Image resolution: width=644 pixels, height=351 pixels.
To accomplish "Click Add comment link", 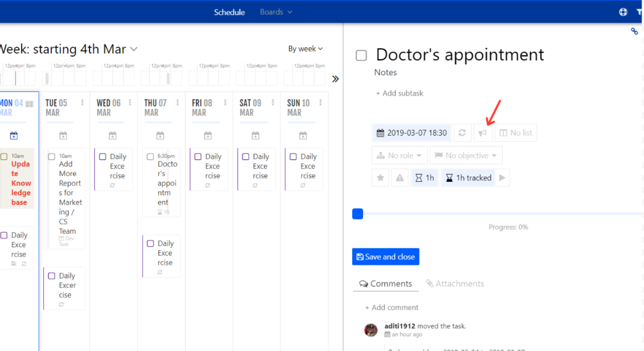I will (392, 307).
